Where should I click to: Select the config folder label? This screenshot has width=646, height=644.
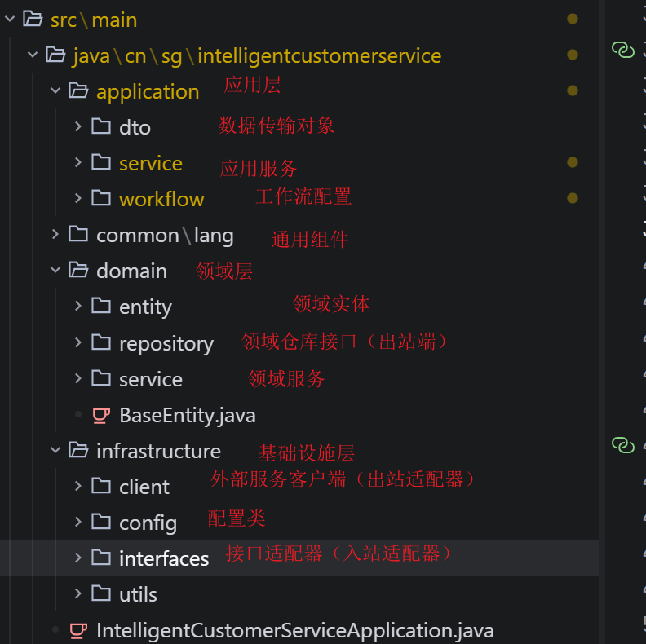coord(148,524)
